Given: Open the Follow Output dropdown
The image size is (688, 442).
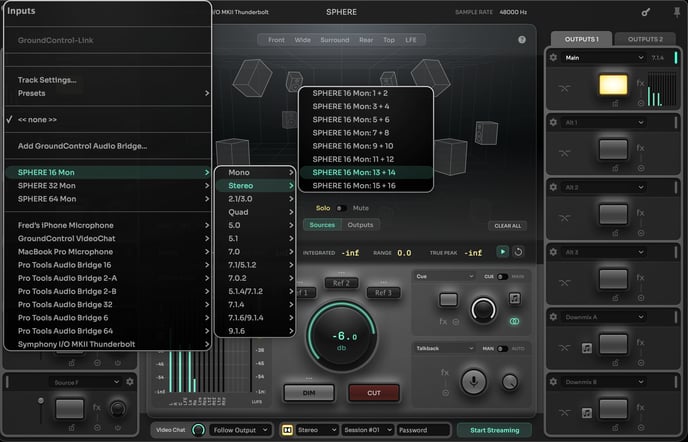Looking at the screenshot, I should coord(239,430).
